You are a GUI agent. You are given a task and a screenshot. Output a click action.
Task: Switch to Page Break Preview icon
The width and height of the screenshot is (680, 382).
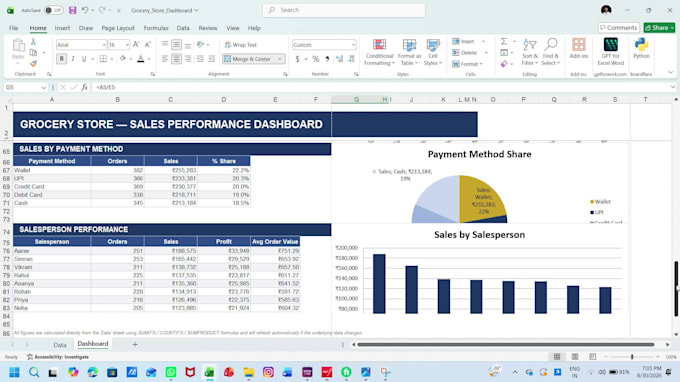click(592, 356)
